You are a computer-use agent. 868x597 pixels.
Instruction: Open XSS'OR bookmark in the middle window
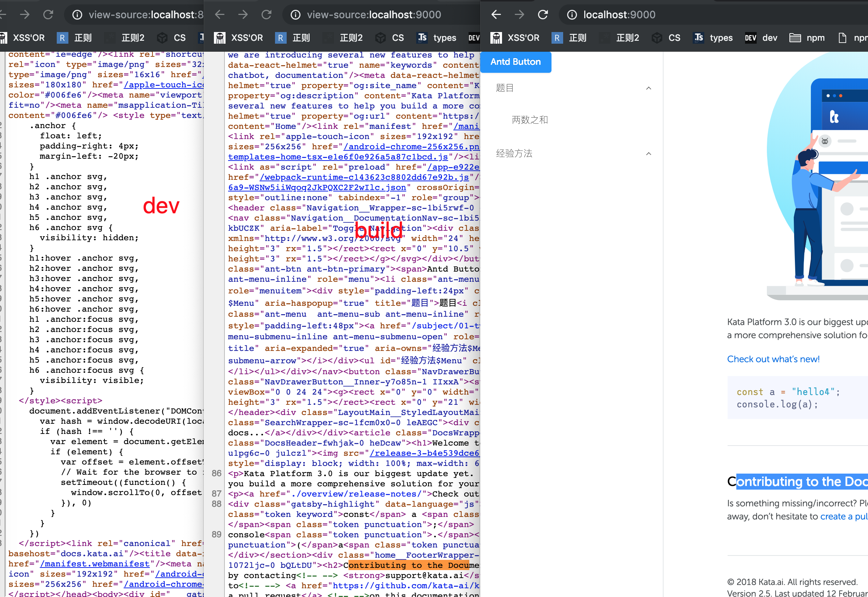pos(239,38)
